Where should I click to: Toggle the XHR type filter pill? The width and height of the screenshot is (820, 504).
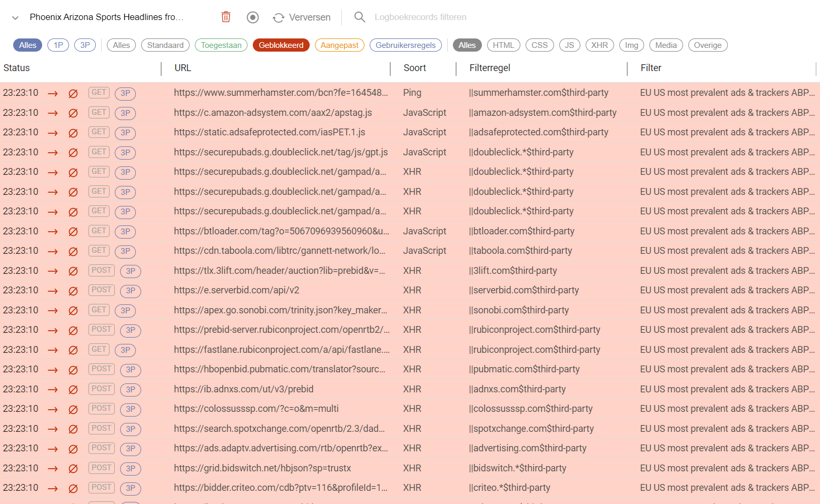click(x=600, y=45)
